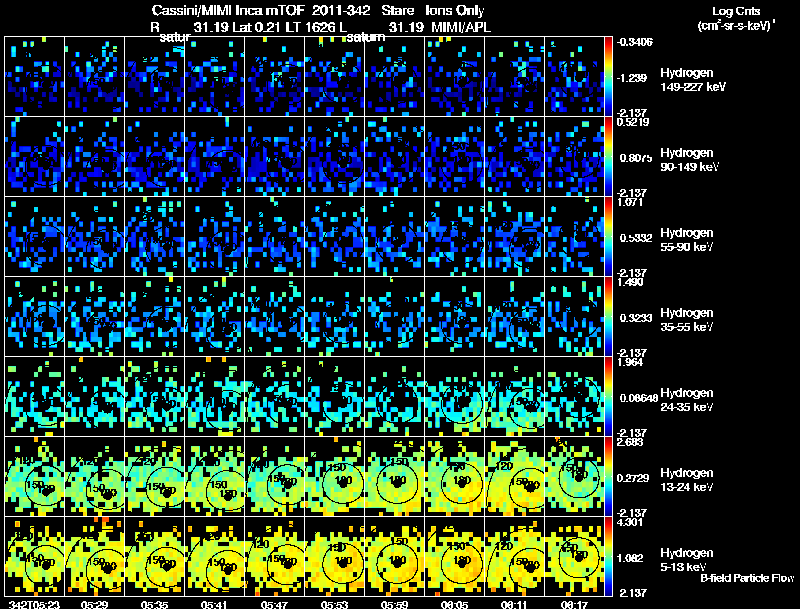Click the 05:29 time label

(x=95, y=604)
